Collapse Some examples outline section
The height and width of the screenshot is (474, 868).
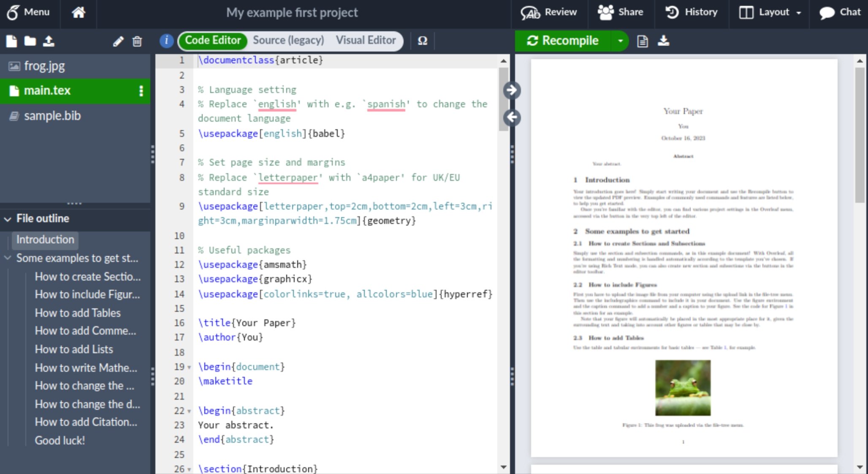point(8,258)
